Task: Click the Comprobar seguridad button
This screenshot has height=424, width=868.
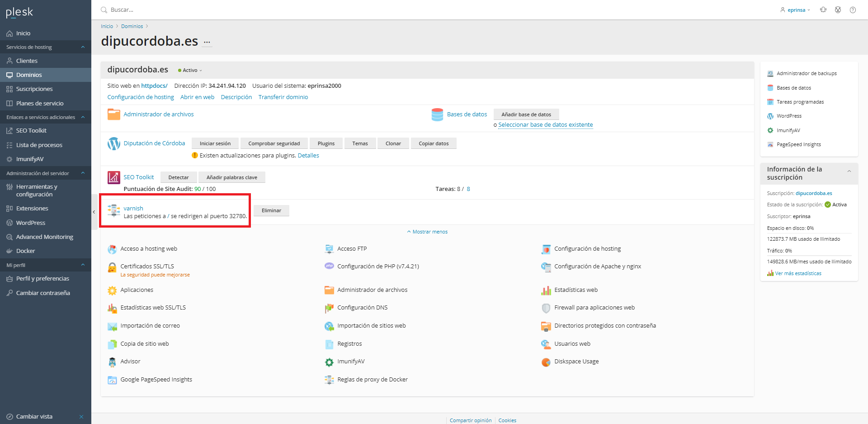Action: coord(274,143)
